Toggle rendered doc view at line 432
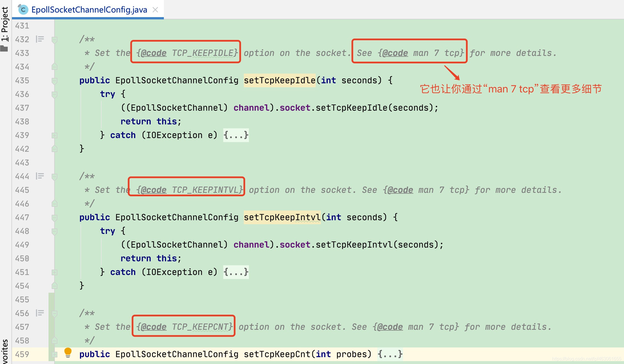 point(40,39)
